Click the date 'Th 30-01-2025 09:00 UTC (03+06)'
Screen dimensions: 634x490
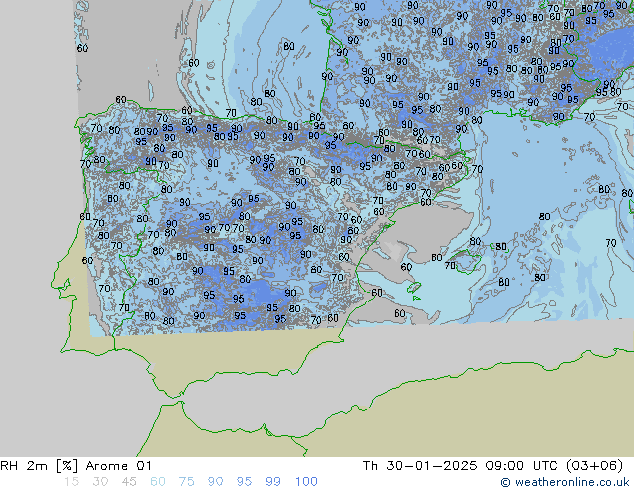493,466
